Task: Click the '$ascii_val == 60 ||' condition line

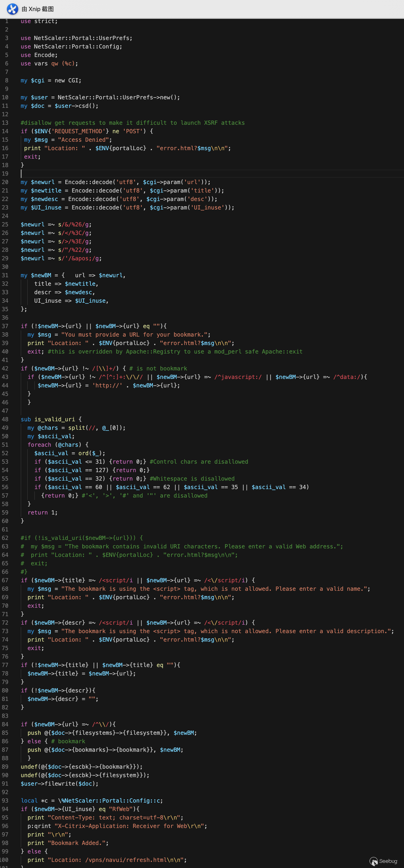Action: click(x=172, y=487)
